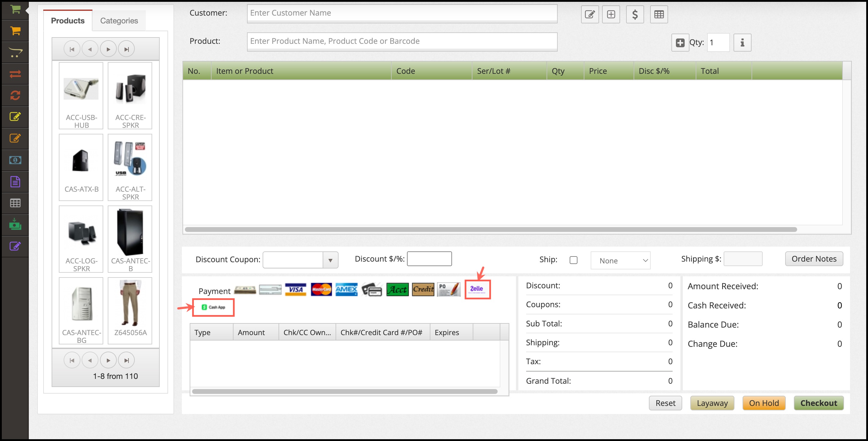Choose the Visa card payment icon
This screenshot has height=441, width=868.
pyautogui.click(x=296, y=289)
